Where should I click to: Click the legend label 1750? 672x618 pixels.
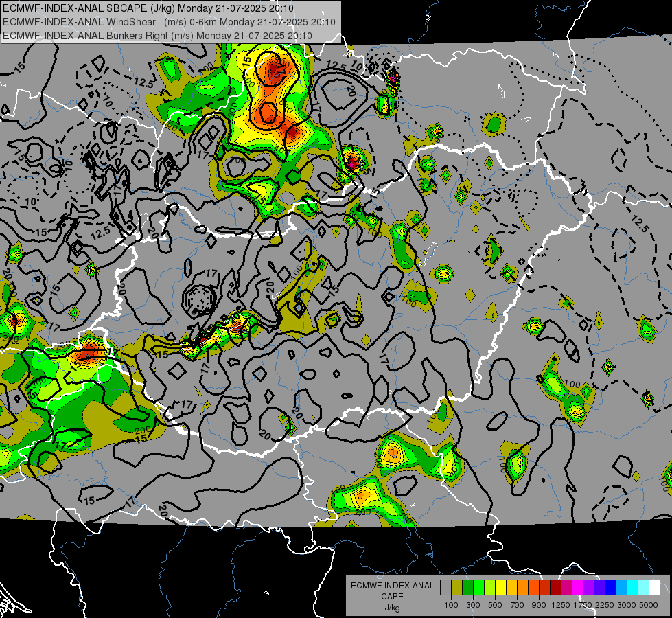(583, 605)
